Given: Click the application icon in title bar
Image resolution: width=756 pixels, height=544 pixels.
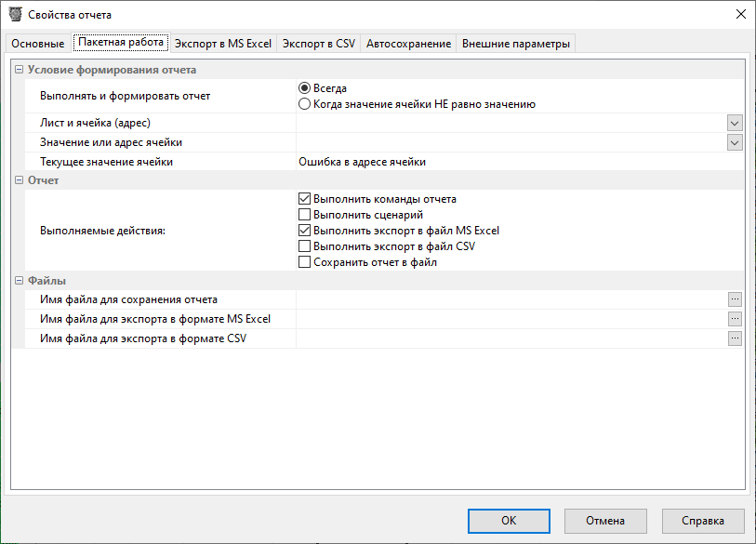Looking at the screenshot, I should 16,15.
